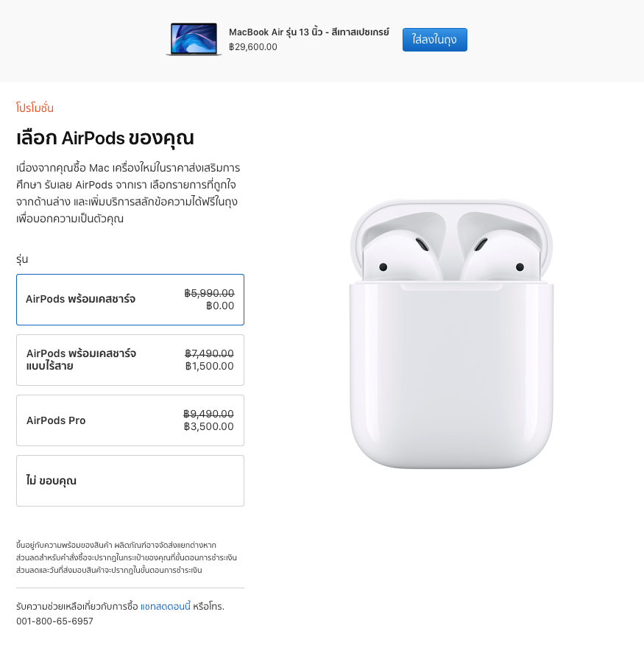Select AirPods พร้อมเคสชาร์จ free option
Screen dimensions: 644x645
pos(130,300)
